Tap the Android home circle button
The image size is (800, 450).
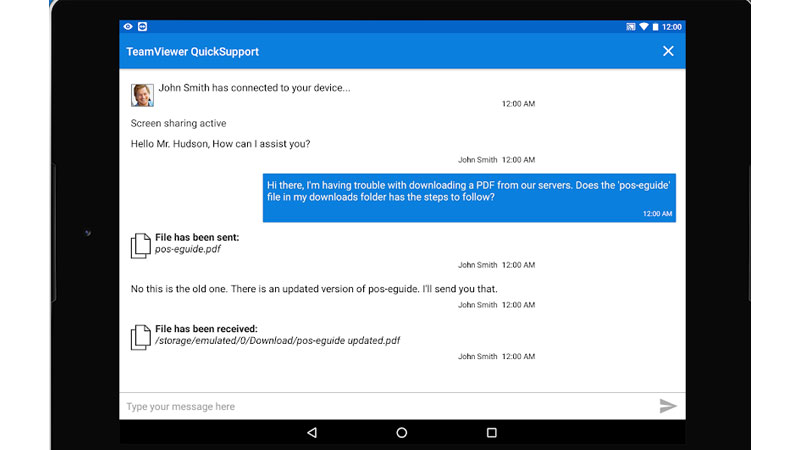pyautogui.click(x=402, y=433)
